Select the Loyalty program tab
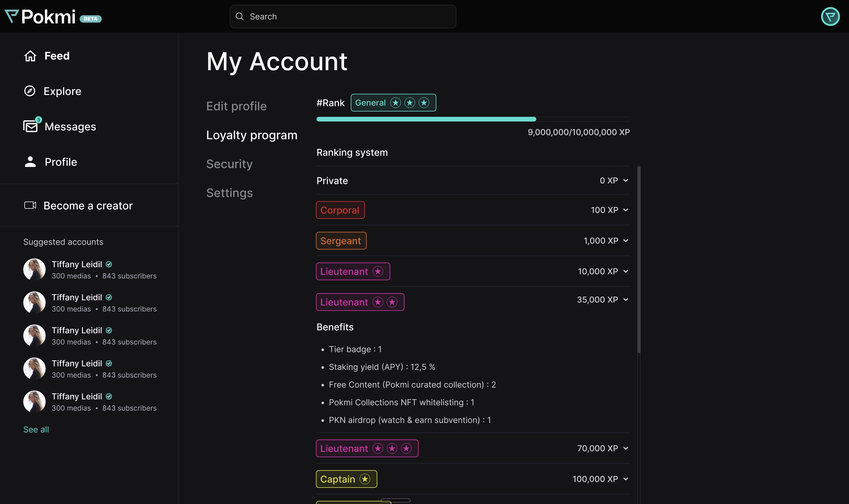Viewport: 849px width, 504px height. (x=252, y=135)
